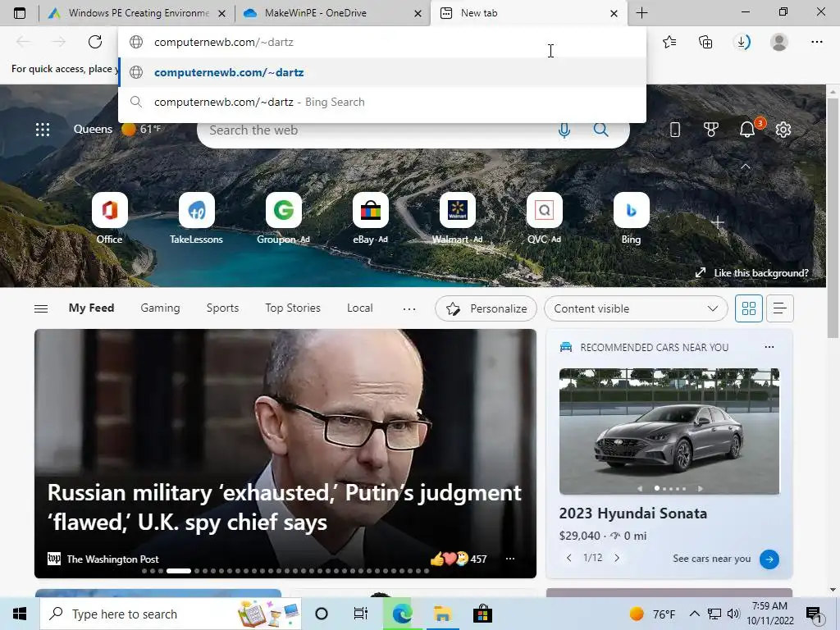This screenshot has height=630, width=840.
Task: Click the voice search microphone icon
Action: (x=564, y=130)
